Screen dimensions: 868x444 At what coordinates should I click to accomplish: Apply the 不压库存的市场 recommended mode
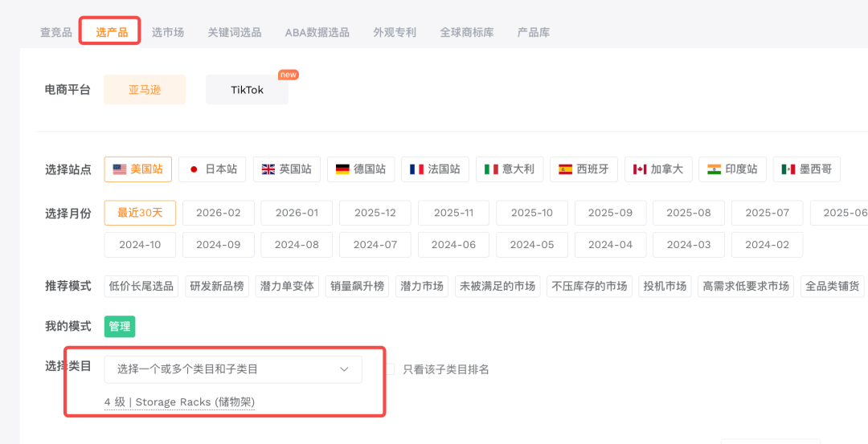click(x=589, y=287)
